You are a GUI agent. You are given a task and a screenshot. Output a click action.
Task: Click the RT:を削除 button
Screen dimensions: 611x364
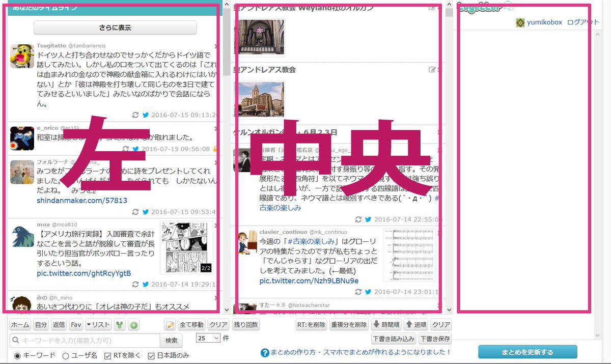click(311, 325)
